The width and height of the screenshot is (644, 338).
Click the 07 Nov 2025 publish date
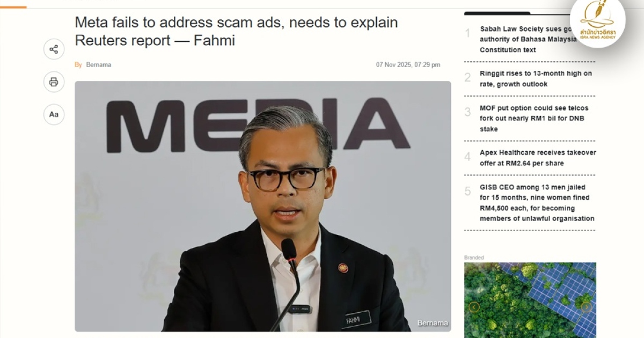pos(408,65)
